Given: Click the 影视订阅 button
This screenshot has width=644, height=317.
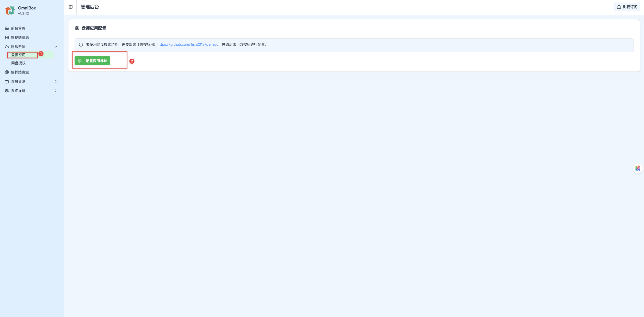Looking at the screenshot, I should 627,7.
